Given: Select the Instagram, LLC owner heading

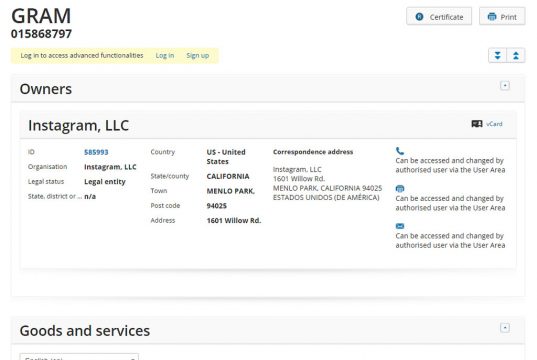Looking at the screenshot, I should pyautogui.click(x=78, y=125).
